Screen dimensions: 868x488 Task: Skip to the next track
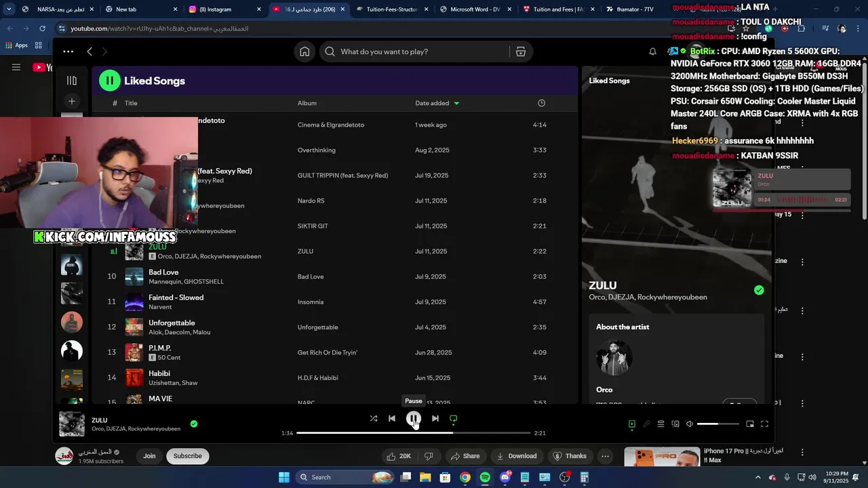click(x=435, y=419)
